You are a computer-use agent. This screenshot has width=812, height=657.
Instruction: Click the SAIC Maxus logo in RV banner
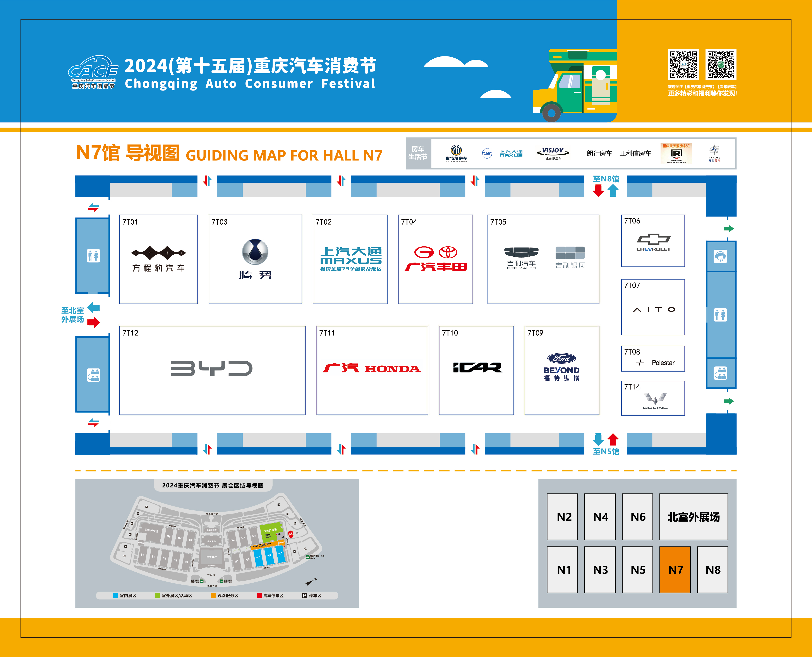click(502, 153)
